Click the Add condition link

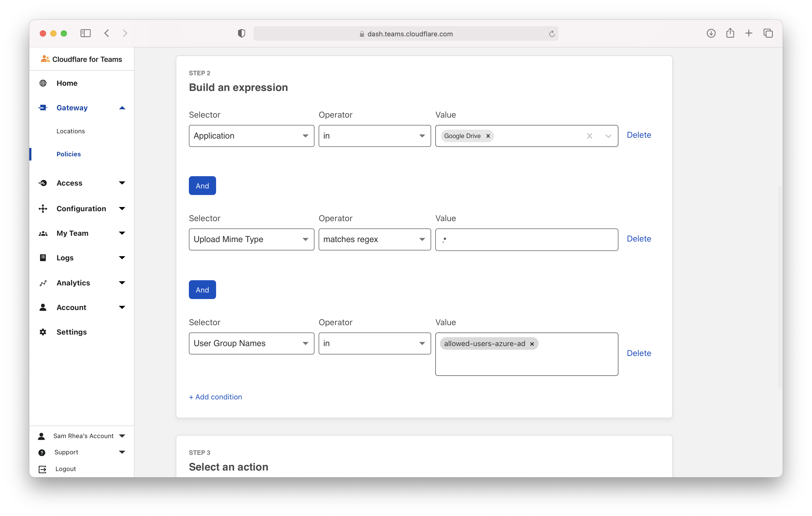[x=216, y=397]
